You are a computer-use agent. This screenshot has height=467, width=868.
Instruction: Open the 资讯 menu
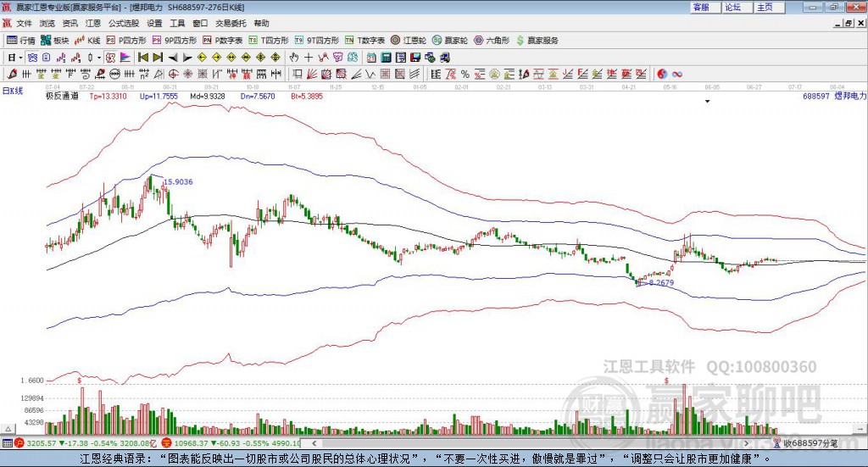pyautogui.click(x=70, y=23)
